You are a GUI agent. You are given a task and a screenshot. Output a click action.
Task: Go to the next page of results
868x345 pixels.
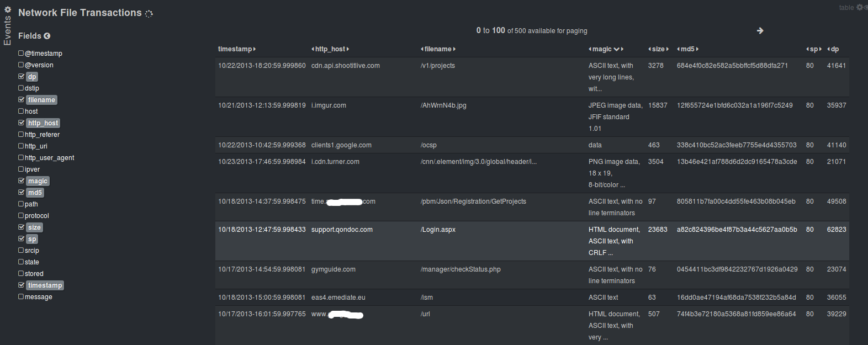coord(760,31)
